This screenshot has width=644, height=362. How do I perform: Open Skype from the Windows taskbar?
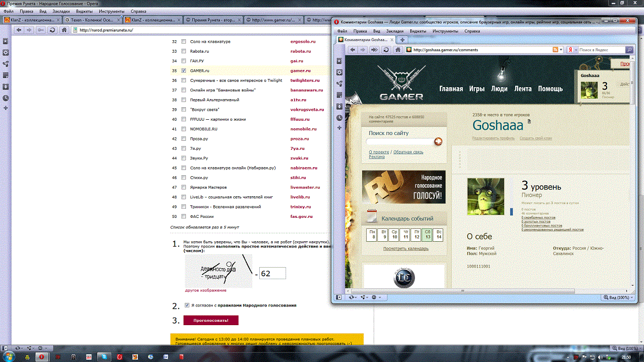pos(103,357)
